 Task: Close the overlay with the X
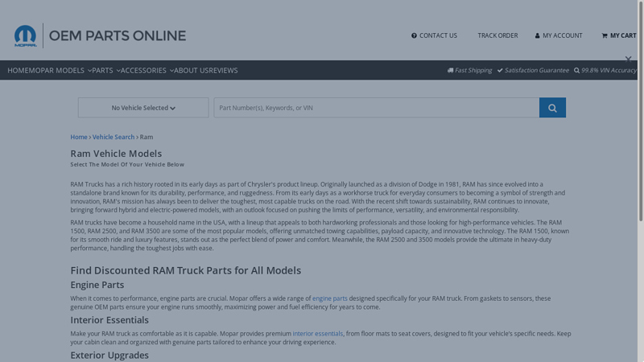click(628, 60)
